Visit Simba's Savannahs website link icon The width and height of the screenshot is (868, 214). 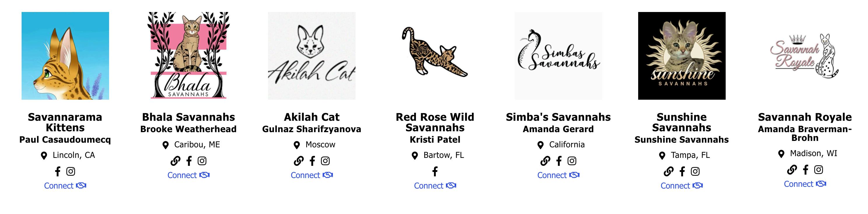click(x=545, y=161)
